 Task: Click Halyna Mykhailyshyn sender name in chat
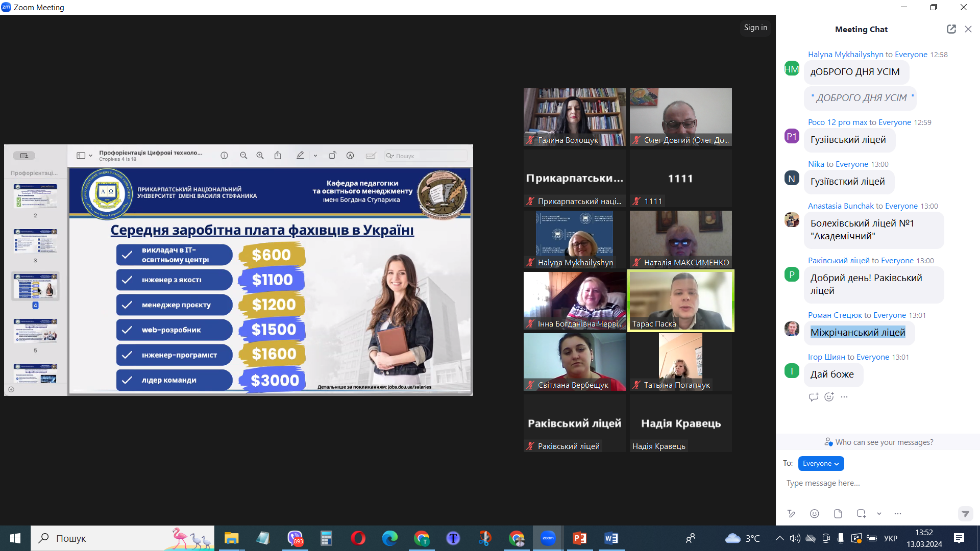pos(845,54)
